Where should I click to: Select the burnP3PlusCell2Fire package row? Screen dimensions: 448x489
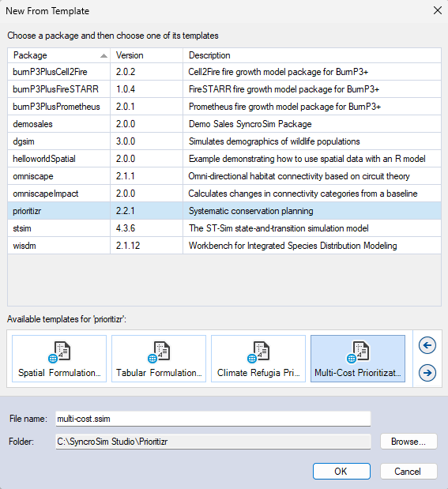pyautogui.click(x=224, y=72)
